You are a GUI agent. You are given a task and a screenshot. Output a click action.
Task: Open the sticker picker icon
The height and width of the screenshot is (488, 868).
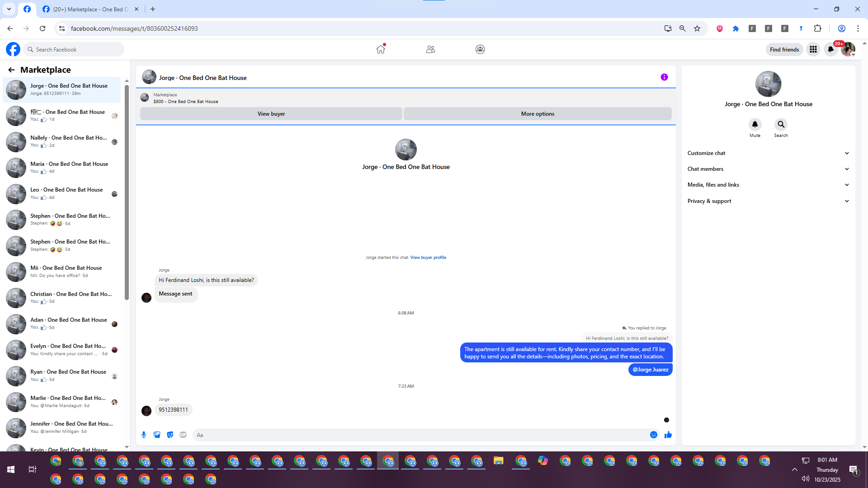coord(170,435)
